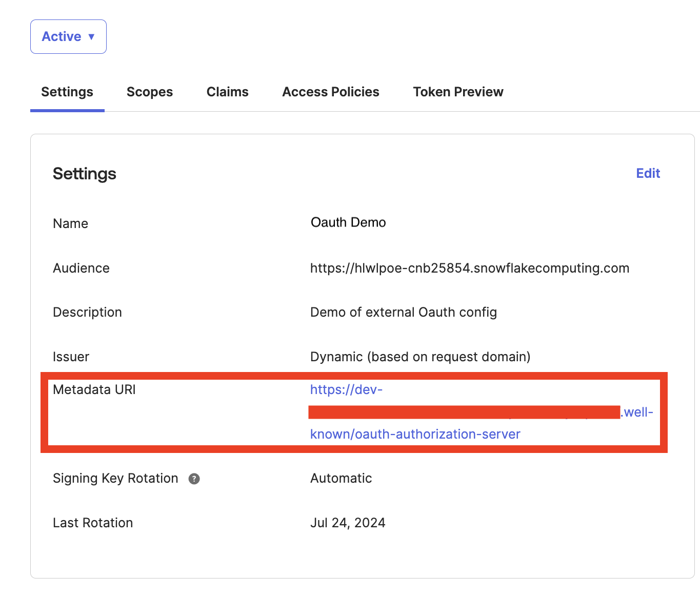Click the external Oauth config description text
The height and width of the screenshot is (599, 700).
point(403,312)
